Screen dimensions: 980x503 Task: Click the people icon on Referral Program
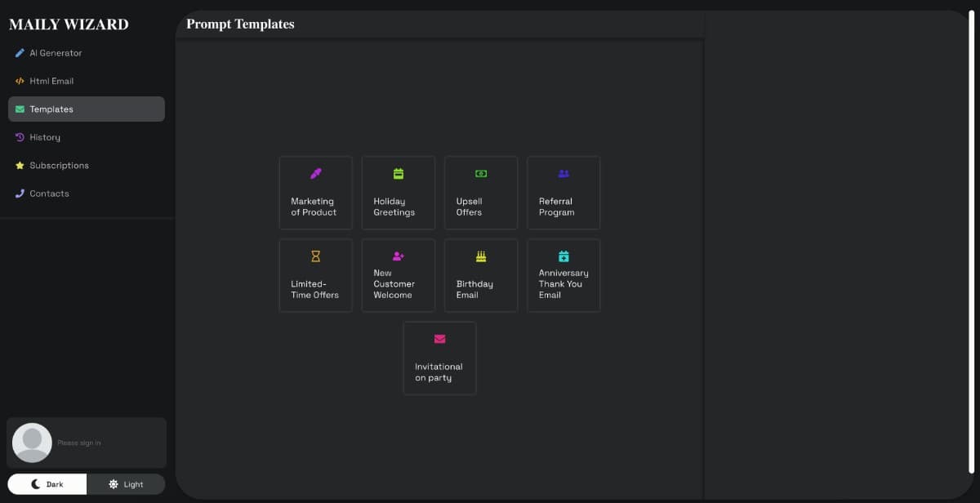click(563, 174)
